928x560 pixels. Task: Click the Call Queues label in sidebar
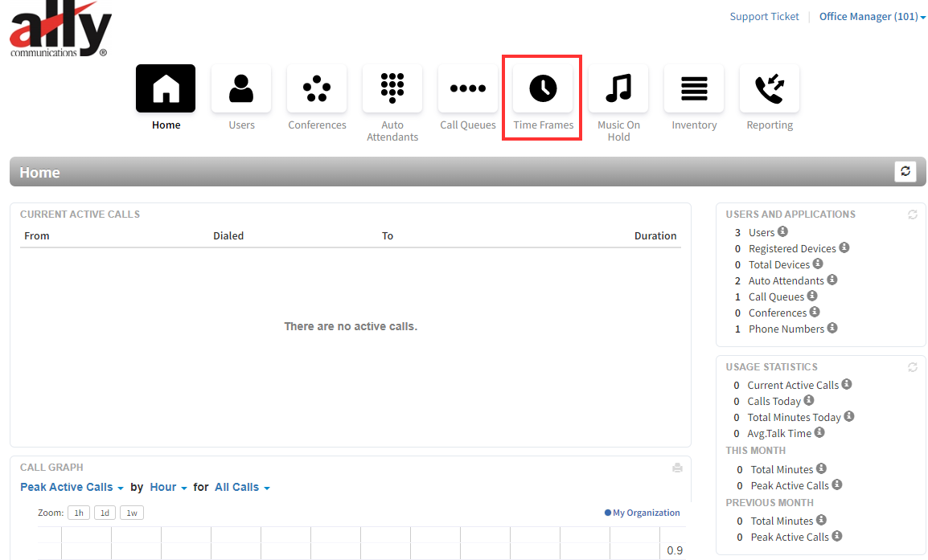777,296
